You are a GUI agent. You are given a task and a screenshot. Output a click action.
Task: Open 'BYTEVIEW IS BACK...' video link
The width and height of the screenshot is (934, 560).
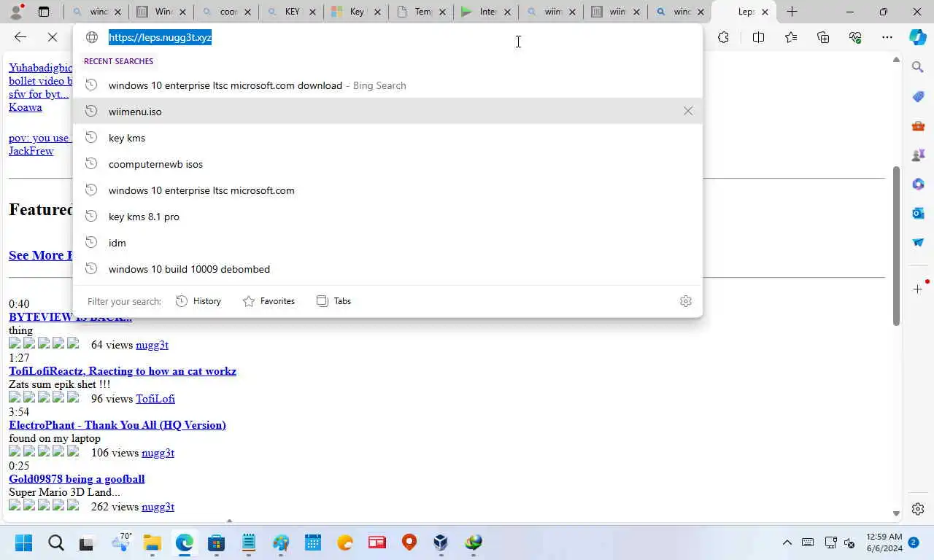pos(70,317)
